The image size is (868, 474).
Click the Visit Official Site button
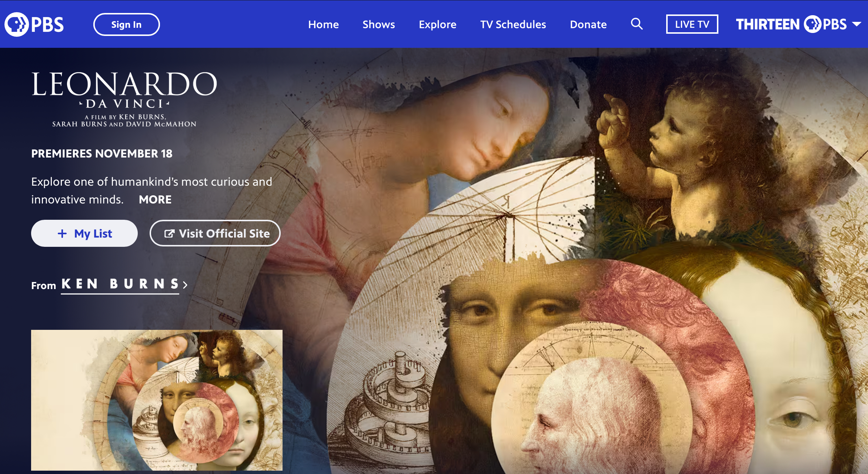tap(215, 233)
